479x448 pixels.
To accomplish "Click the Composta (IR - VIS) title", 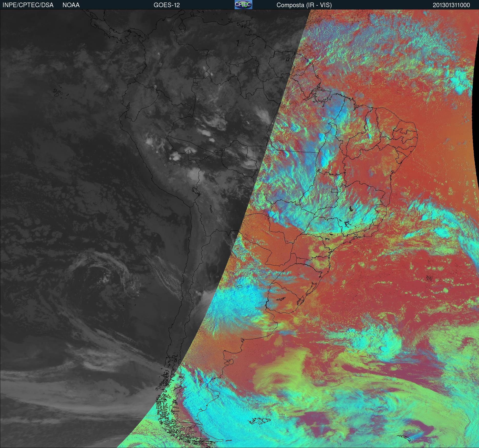I will coord(304,5).
